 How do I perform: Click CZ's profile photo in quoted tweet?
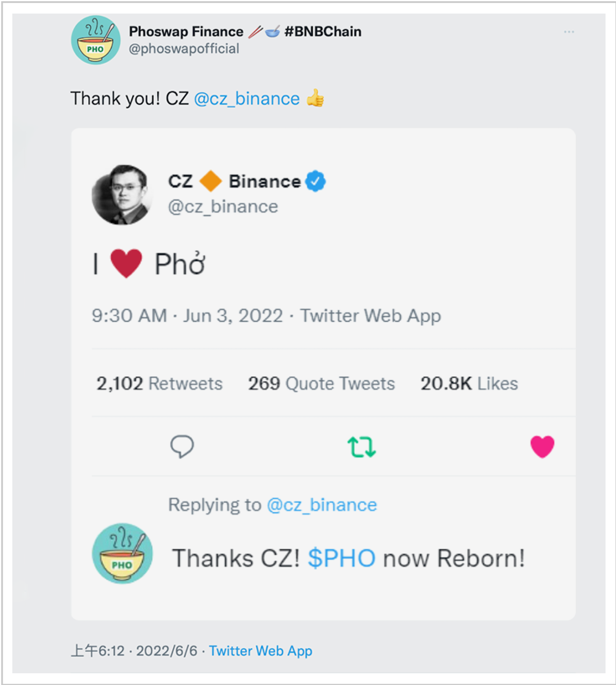pos(121,195)
